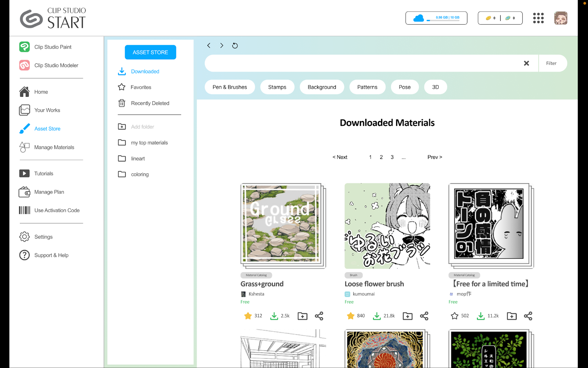Share the Loose flower brush
The height and width of the screenshot is (368, 588).
click(424, 316)
